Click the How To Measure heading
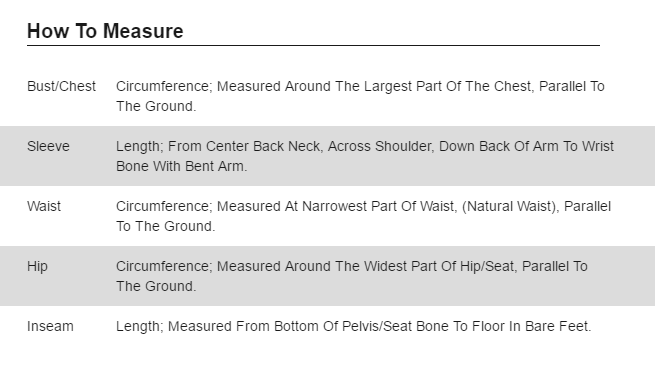 pos(105,31)
